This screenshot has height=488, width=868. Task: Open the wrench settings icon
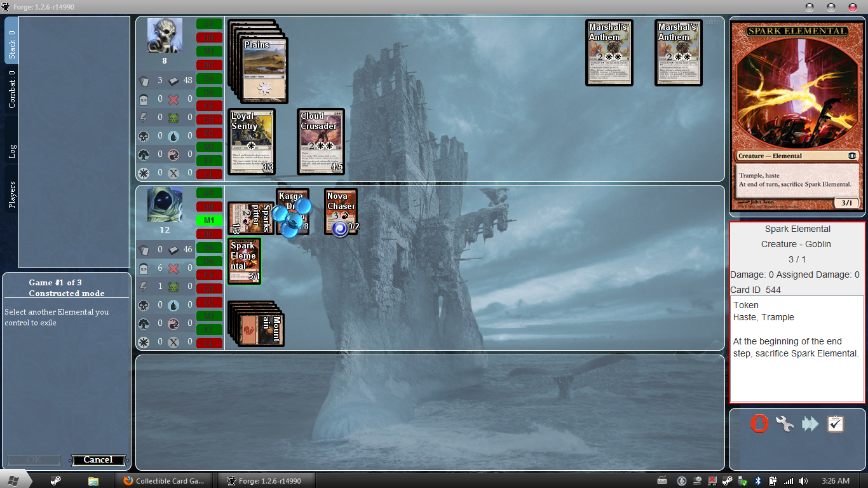point(785,424)
